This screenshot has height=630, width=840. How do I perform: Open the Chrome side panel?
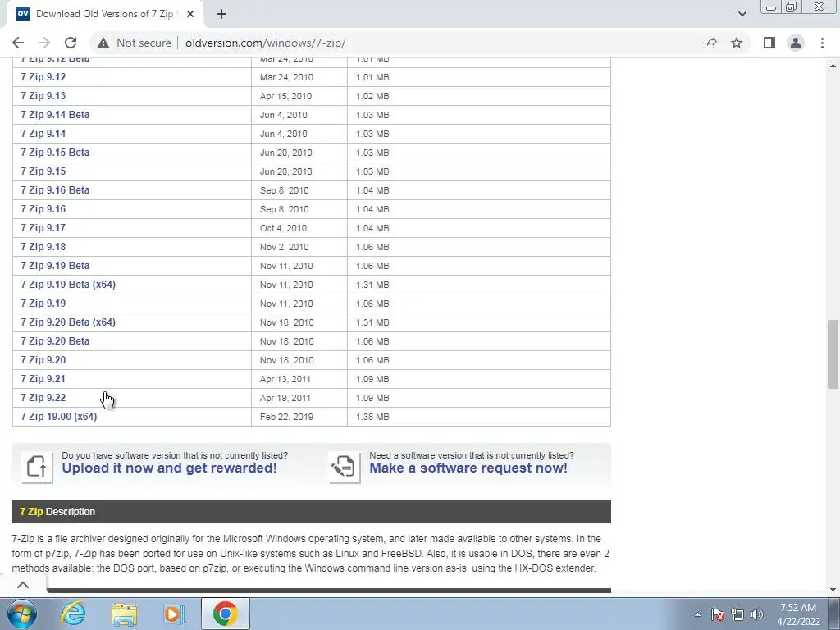pos(769,43)
